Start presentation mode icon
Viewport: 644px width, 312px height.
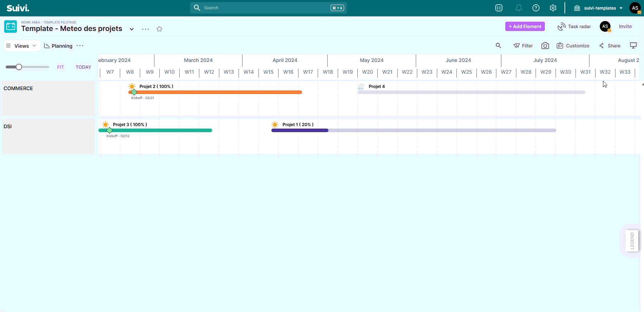coord(633,46)
